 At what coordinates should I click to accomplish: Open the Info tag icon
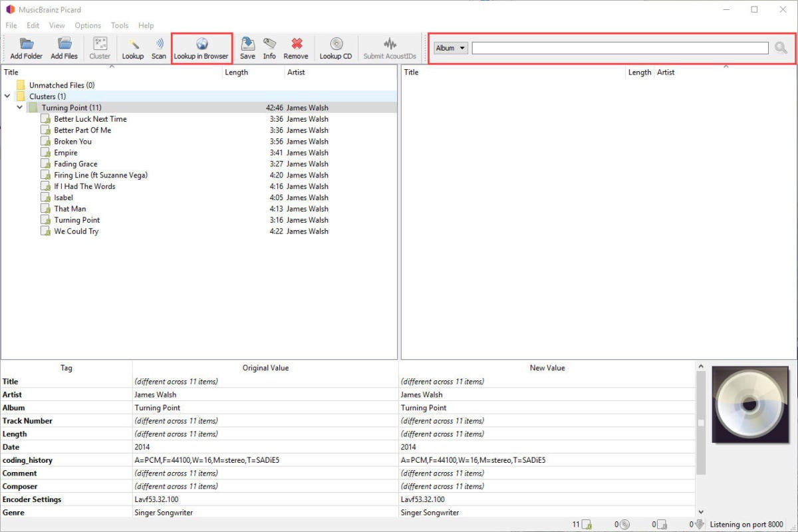pyautogui.click(x=269, y=44)
